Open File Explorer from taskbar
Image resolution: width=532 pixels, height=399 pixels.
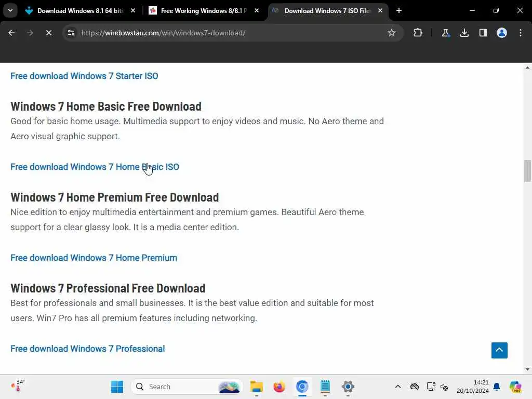point(257,387)
